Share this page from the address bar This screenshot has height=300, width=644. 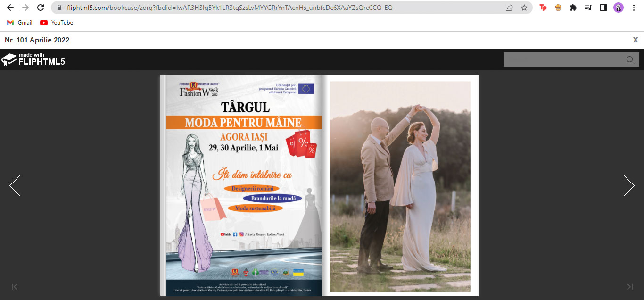(x=509, y=8)
